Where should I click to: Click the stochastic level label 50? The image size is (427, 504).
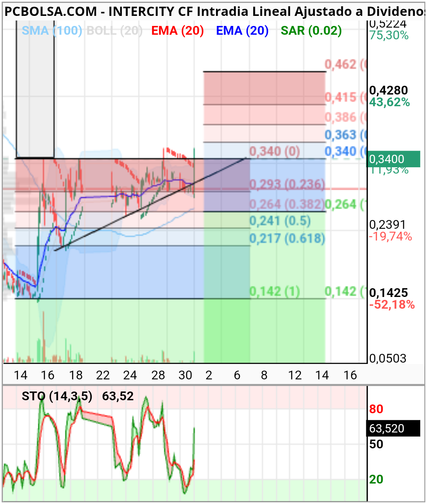click(x=376, y=444)
